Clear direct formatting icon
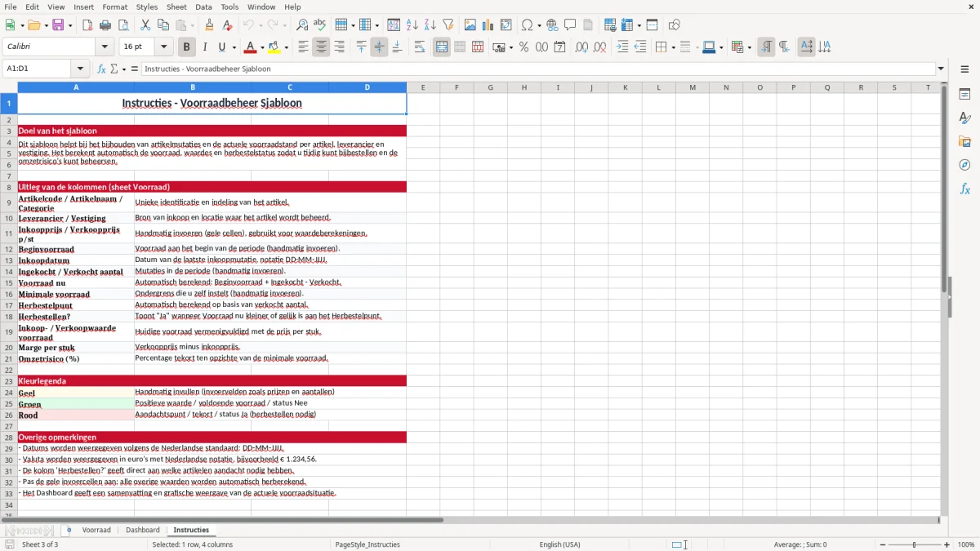The image size is (980, 551). 228,25
